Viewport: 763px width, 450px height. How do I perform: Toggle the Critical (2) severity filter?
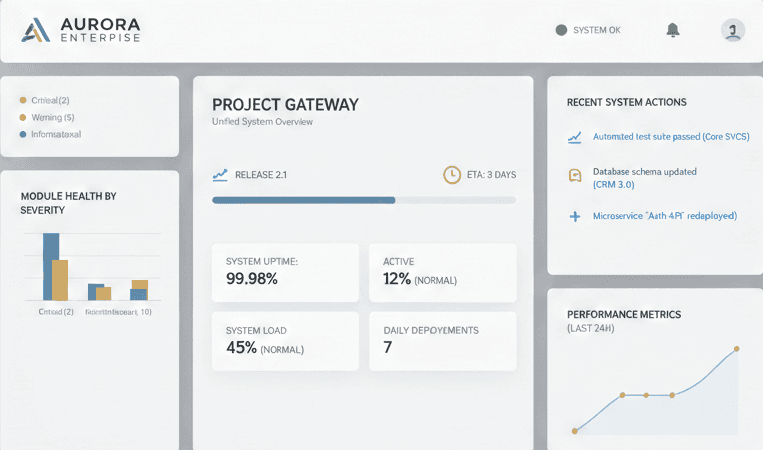coord(44,100)
